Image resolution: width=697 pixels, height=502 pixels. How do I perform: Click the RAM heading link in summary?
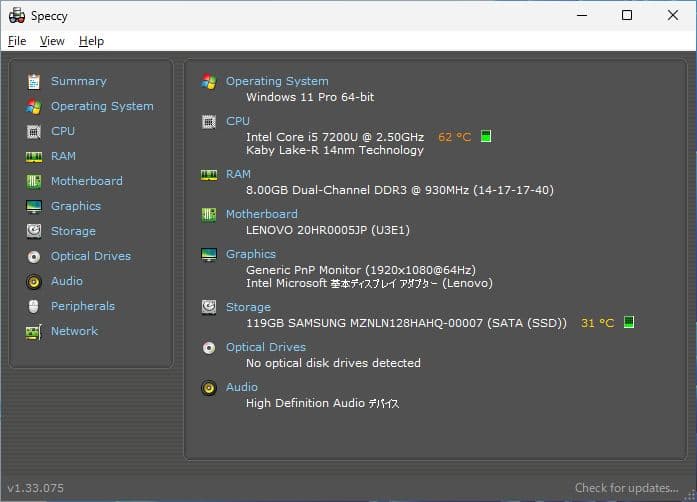pyautogui.click(x=238, y=174)
